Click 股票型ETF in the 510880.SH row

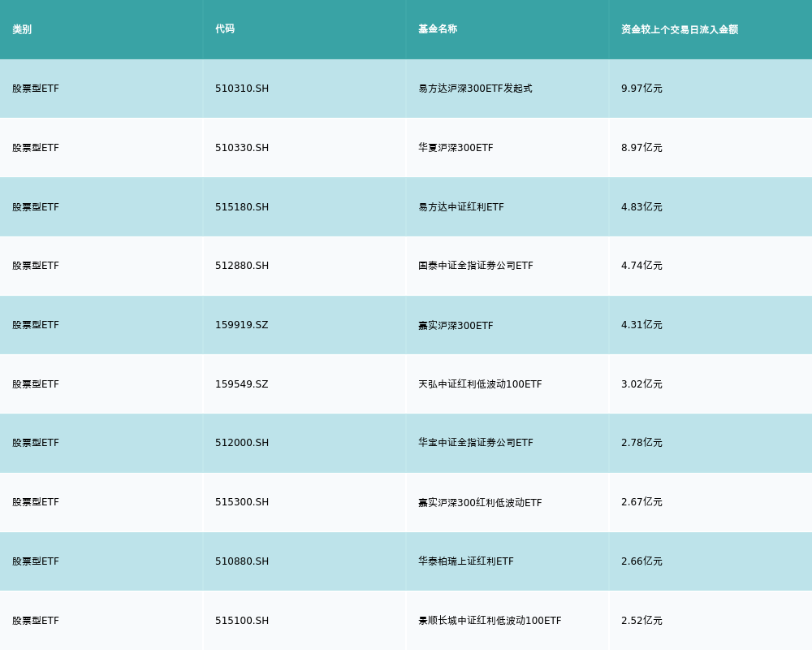click(36, 561)
